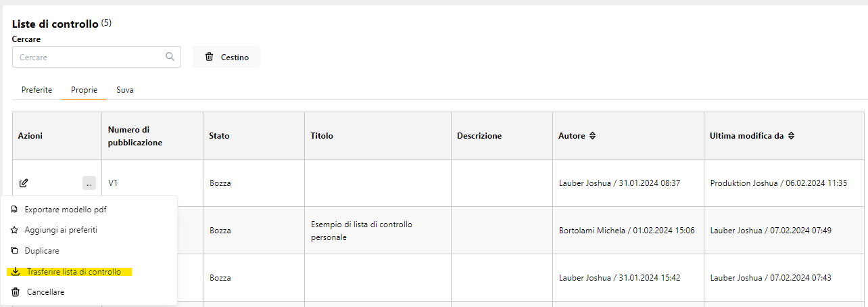The height and width of the screenshot is (307, 868).
Task: Click the star icon for Aggiungi ai preferiti
Action: [x=15, y=230]
